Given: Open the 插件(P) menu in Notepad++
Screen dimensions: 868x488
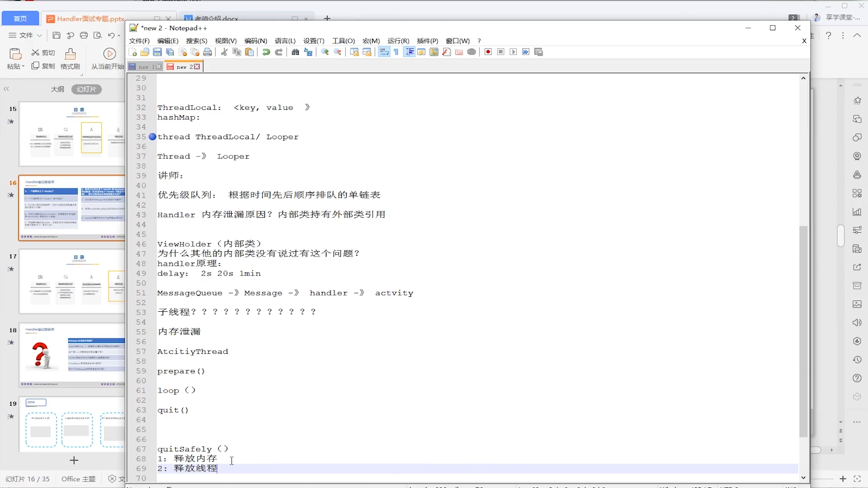Looking at the screenshot, I should pos(427,41).
